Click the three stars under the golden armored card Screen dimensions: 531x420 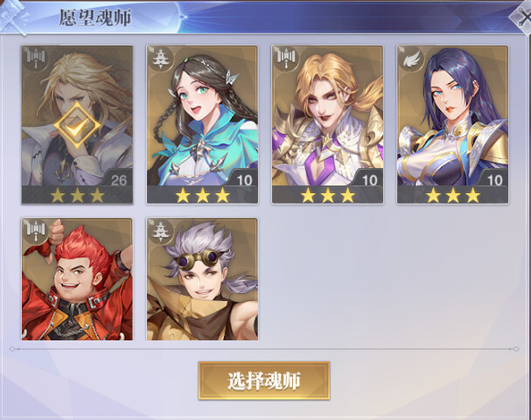328,195
